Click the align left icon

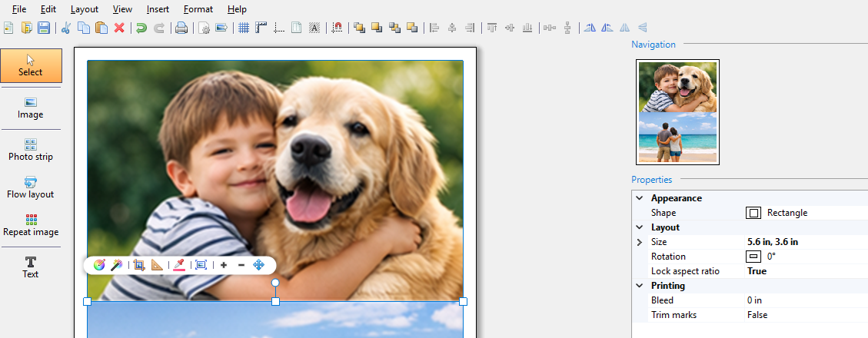434,28
